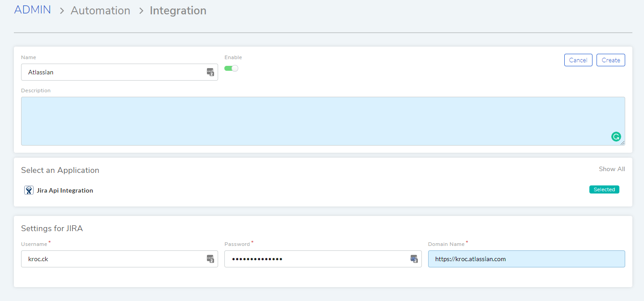
Task: Click the Settings for JIRA heading
Action: [52, 228]
